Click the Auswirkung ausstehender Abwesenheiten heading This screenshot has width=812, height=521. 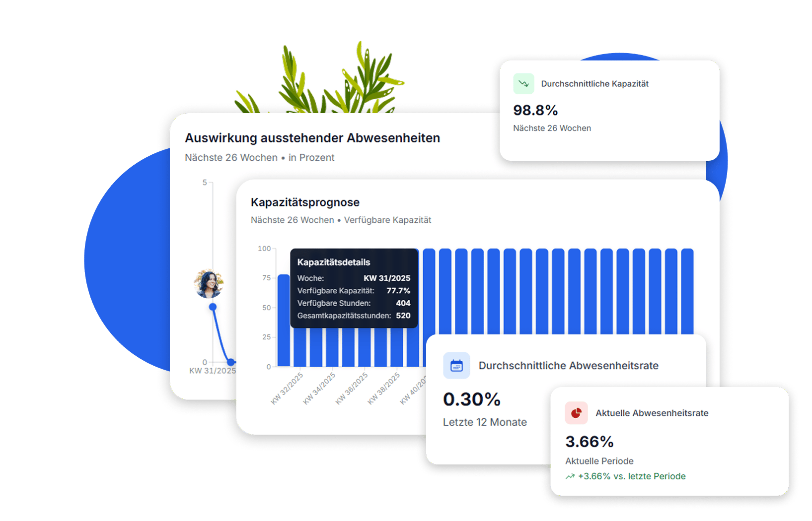point(312,138)
